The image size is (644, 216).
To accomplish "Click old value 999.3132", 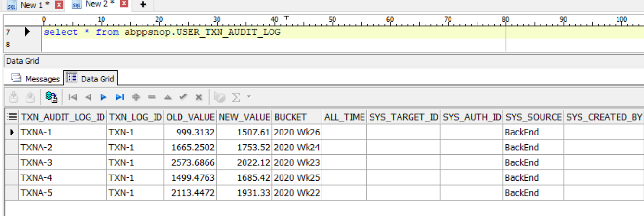I will [190, 132].
